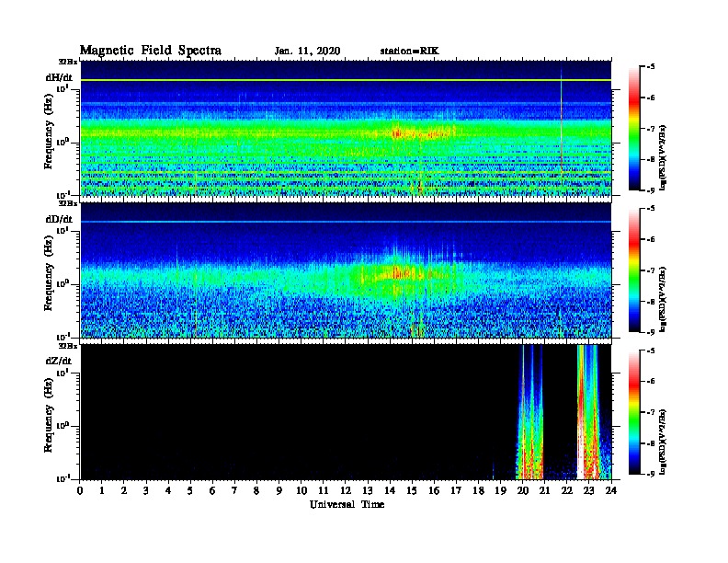Click hour "7" on the time axis
Image resolution: width=728 pixels, height=563 pixels.
[234, 491]
